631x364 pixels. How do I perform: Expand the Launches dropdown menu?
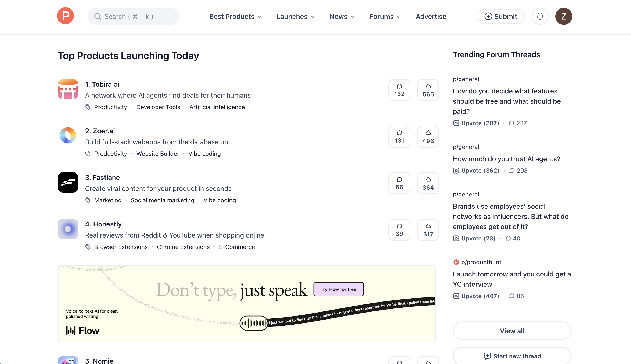(295, 17)
